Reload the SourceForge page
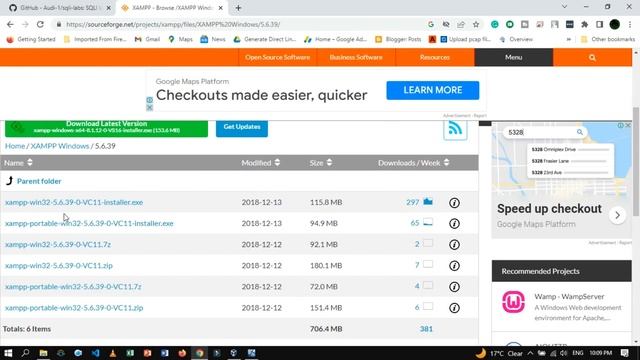 [x=40, y=24]
